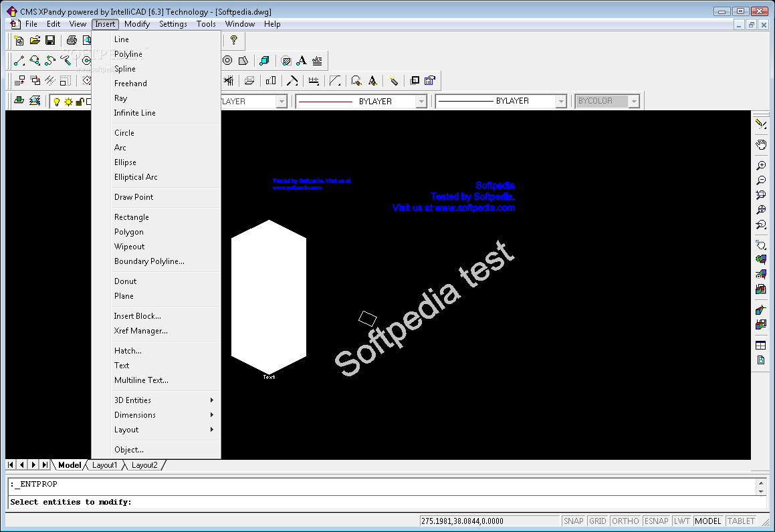Click the Chamfer tool icon
The image size is (775, 532).
[335, 80]
